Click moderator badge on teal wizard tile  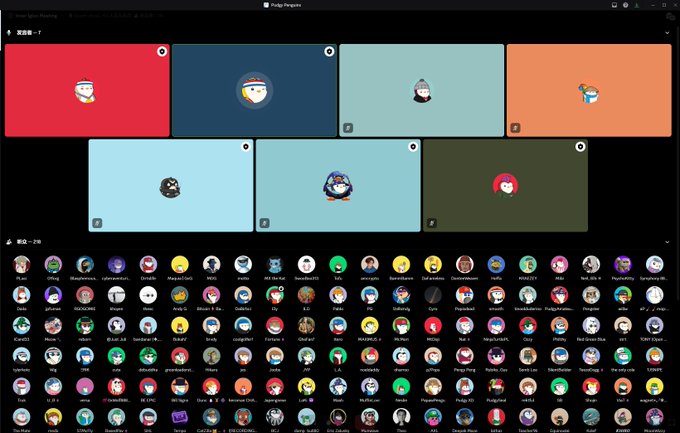(x=413, y=147)
